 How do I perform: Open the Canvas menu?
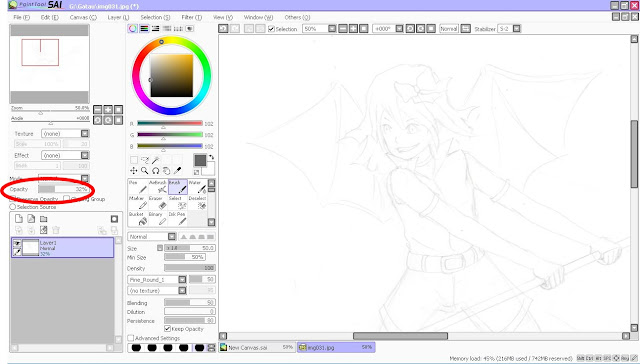tap(83, 17)
